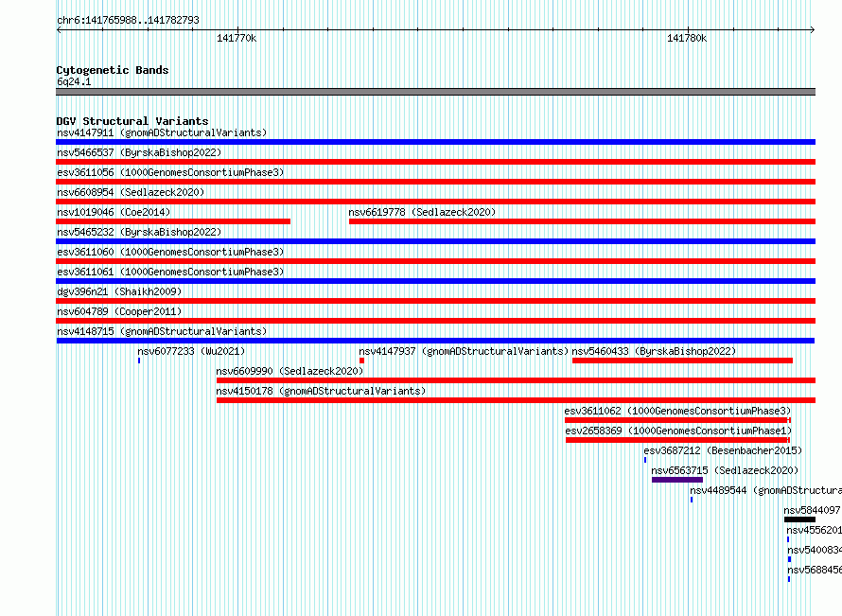Click the left arrowhead of the ruler
Viewport: 842px width, 616px height.
(x=59, y=30)
